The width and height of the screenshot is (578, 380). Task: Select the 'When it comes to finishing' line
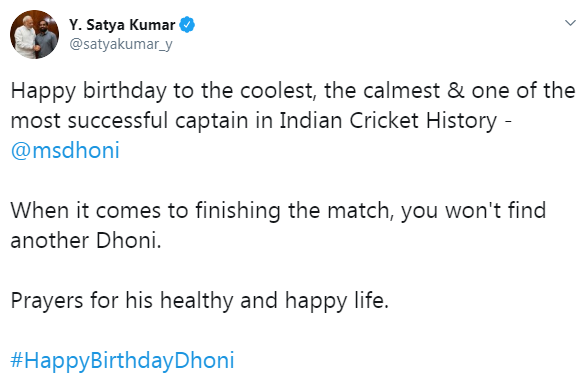coord(278,210)
